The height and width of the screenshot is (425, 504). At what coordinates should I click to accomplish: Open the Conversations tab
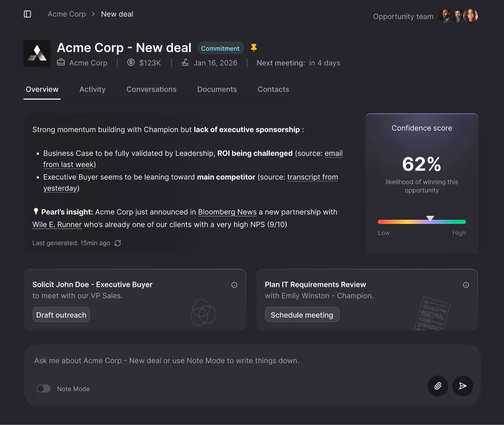click(x=151, y=89)
